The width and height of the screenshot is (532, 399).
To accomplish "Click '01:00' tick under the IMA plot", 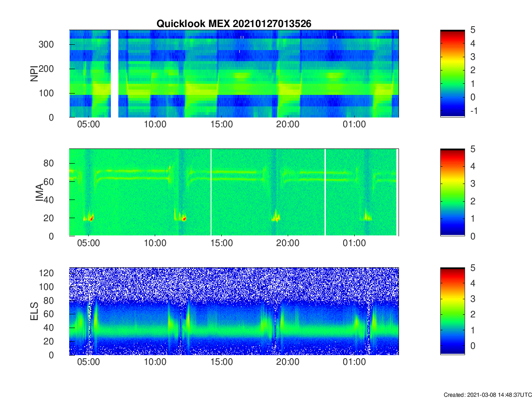I will [x=354, y=243].
